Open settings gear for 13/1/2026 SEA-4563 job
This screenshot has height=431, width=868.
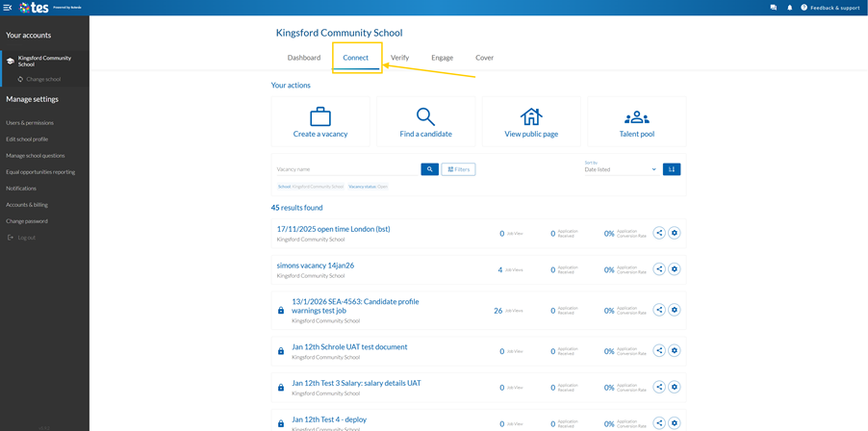coord(674,310)
